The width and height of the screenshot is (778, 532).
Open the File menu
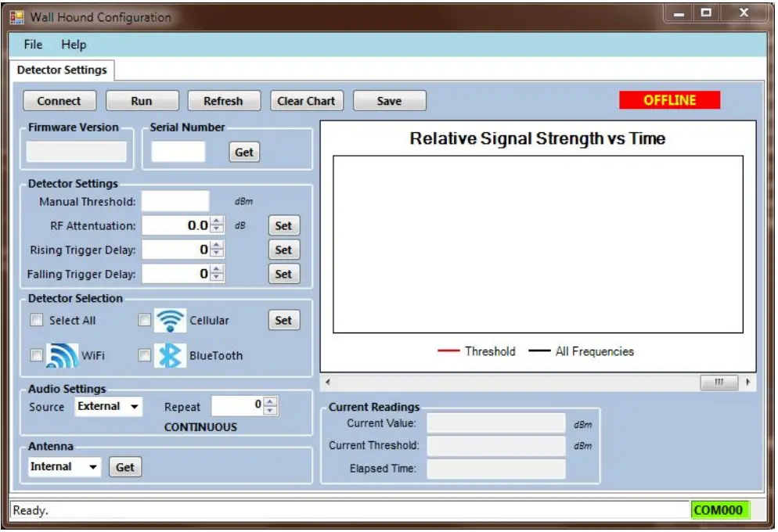coord(31,45)
